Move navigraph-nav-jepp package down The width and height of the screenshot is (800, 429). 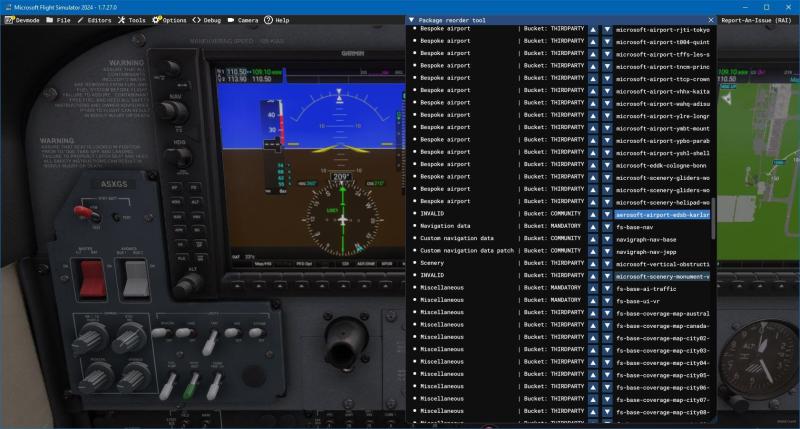[607, 251]
